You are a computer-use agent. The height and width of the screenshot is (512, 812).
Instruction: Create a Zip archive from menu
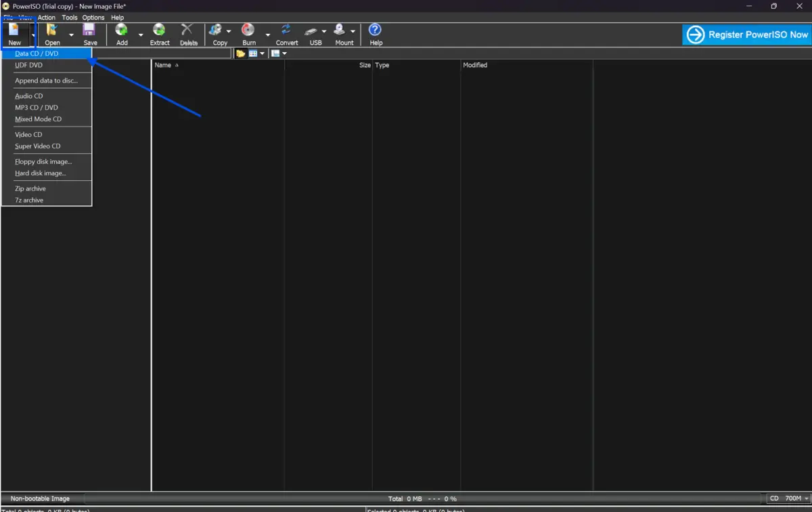tap(47, 189)
